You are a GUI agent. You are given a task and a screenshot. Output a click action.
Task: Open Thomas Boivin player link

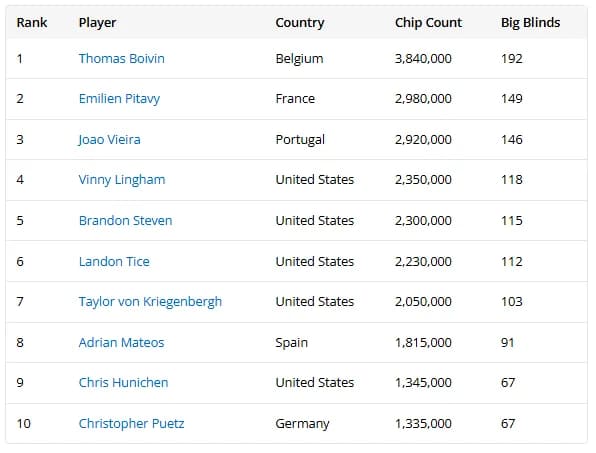click(122, 59)
